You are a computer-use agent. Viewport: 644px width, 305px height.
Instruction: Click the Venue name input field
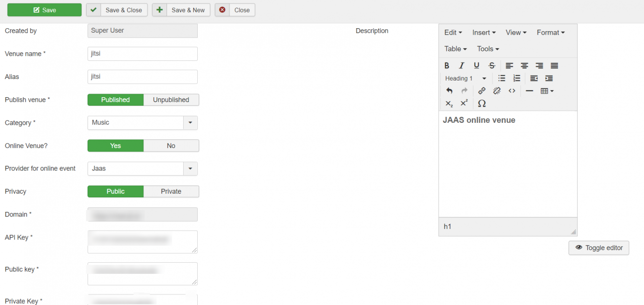click(142, 54)
